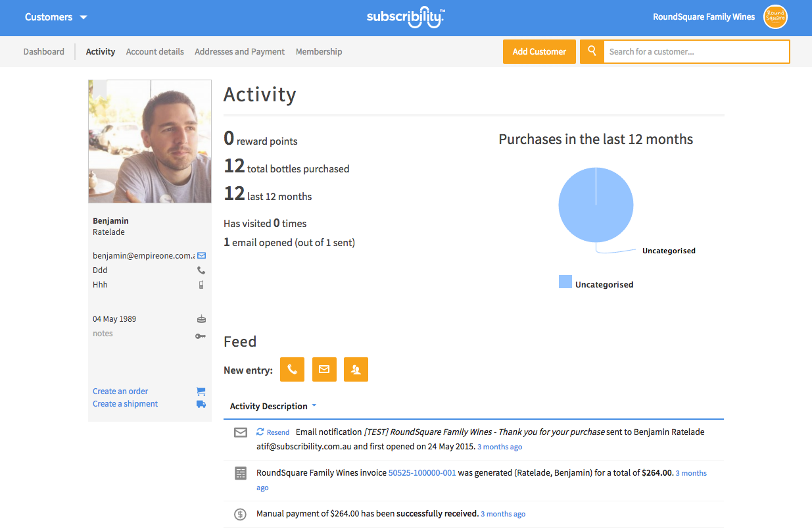Image resolution: width=812 pixels, height=529 pixels.
Task: Add a new visit entry icon
Action: (356, 370)
